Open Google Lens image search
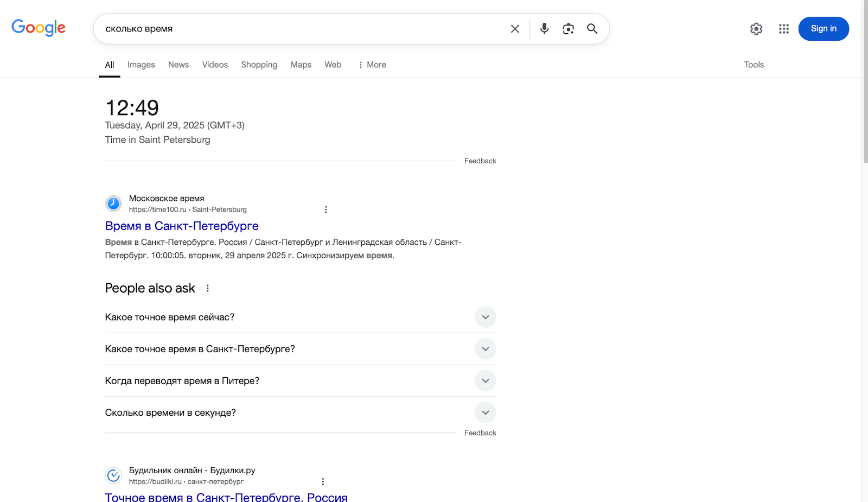This screenshot has width=868, height=502. (568, 29)
